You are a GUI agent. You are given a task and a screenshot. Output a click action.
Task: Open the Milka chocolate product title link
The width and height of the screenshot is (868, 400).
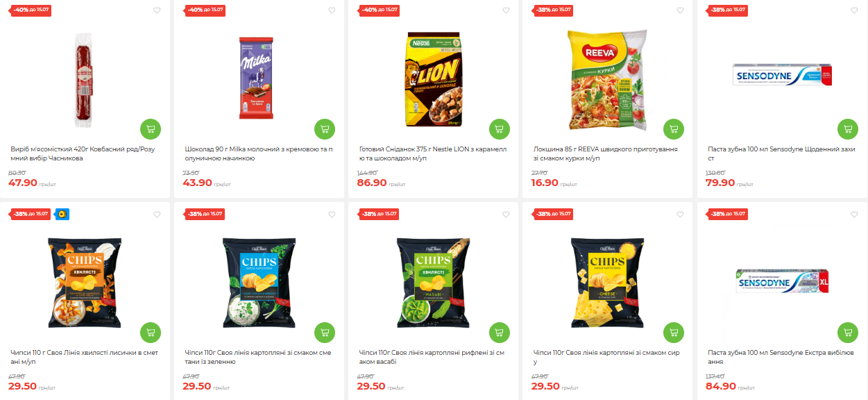tap(259, 153)
